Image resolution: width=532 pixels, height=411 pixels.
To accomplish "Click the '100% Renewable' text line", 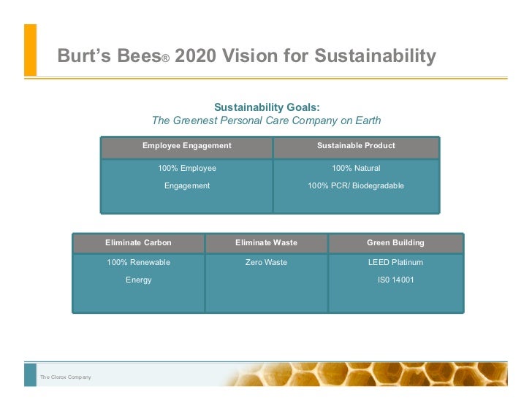I will click(138, 263).
